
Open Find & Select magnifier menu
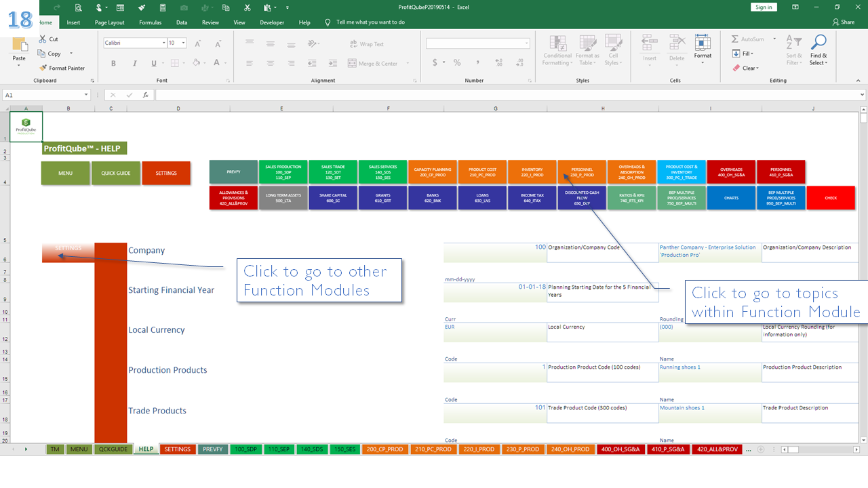pyautogui.click(x=818, y=51)
